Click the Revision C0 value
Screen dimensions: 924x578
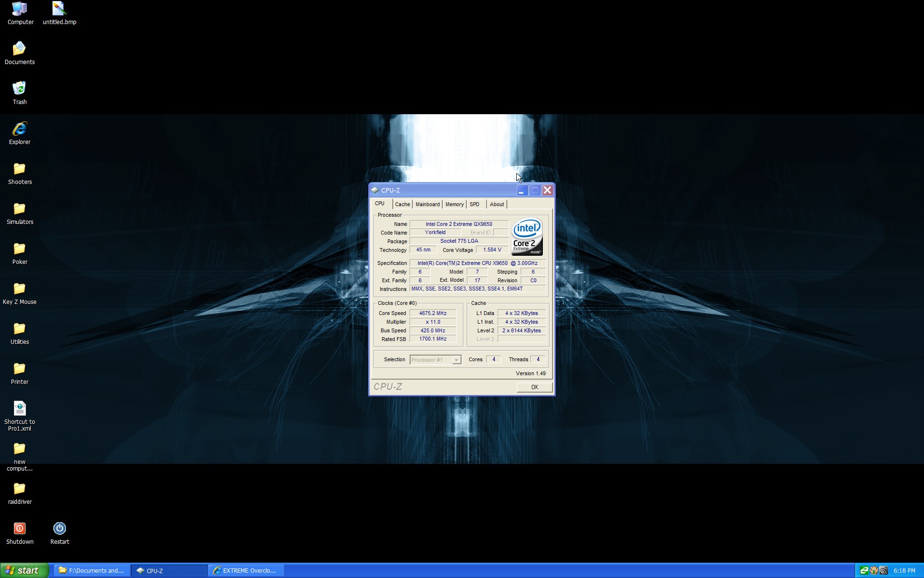(533, 280)
